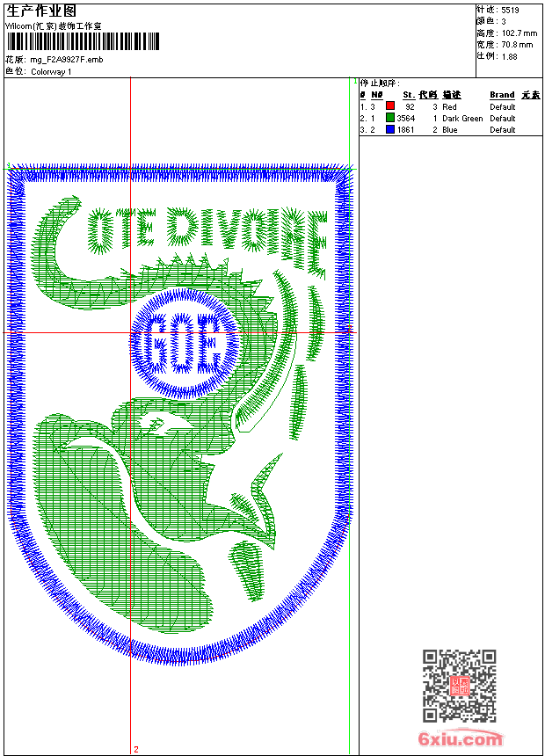The height and width of the screenshot is (756, 545).
Task: Click stop sequence entry 3. 2
Action: tap(367, 130)
